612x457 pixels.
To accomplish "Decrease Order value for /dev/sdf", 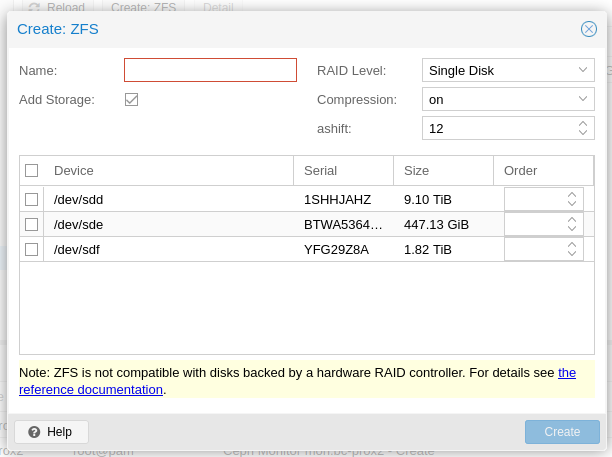I will (x=572, y=254).
